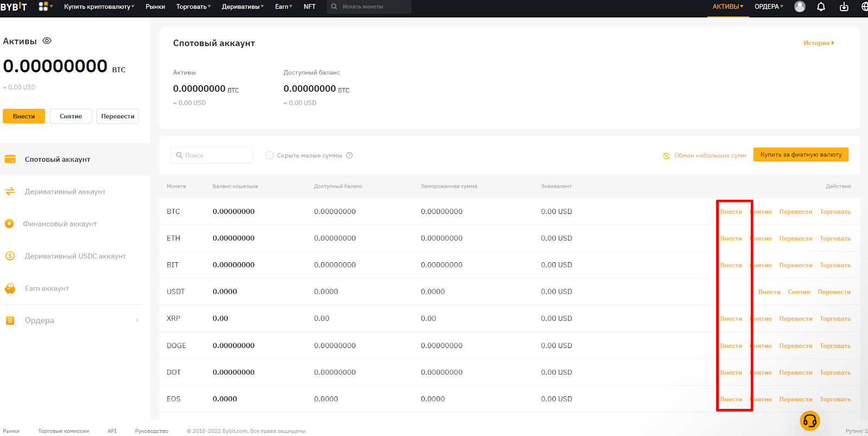Screen dimensions: 868x436
Task: Click the download app icon
Action: [x=844, y=7]
